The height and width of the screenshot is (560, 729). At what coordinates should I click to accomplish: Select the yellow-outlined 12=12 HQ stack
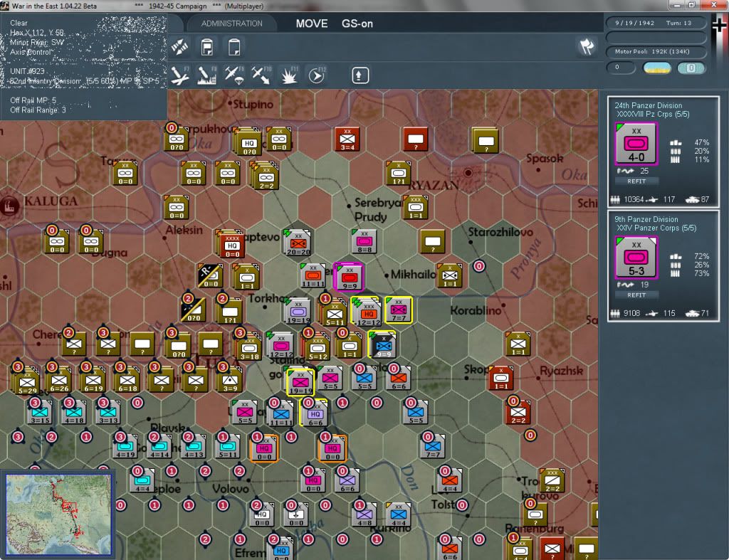pos(368,312)
